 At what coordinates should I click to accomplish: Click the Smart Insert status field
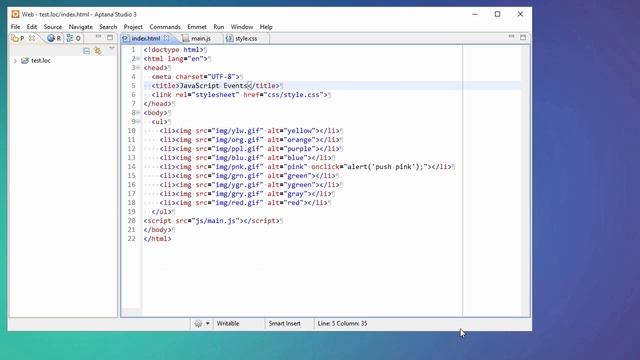click(284, 324)
